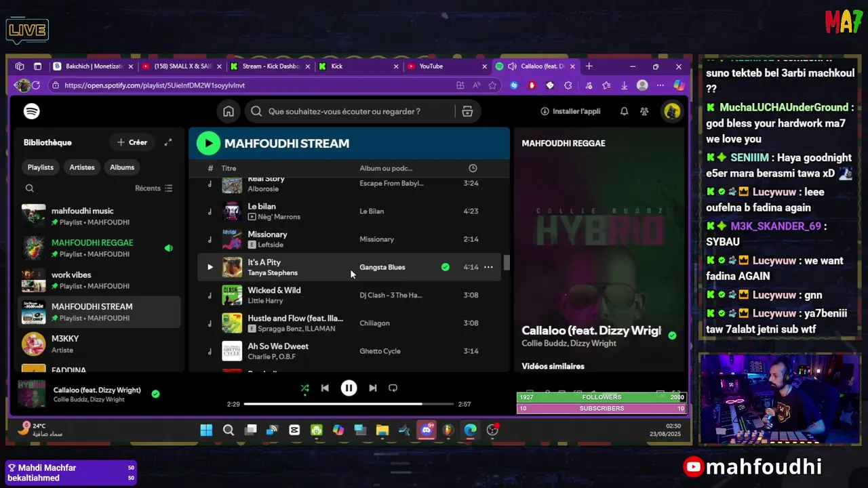Open a new browser tab
Viewport: 868px width, 488px height.
click(x=589, y=66)
